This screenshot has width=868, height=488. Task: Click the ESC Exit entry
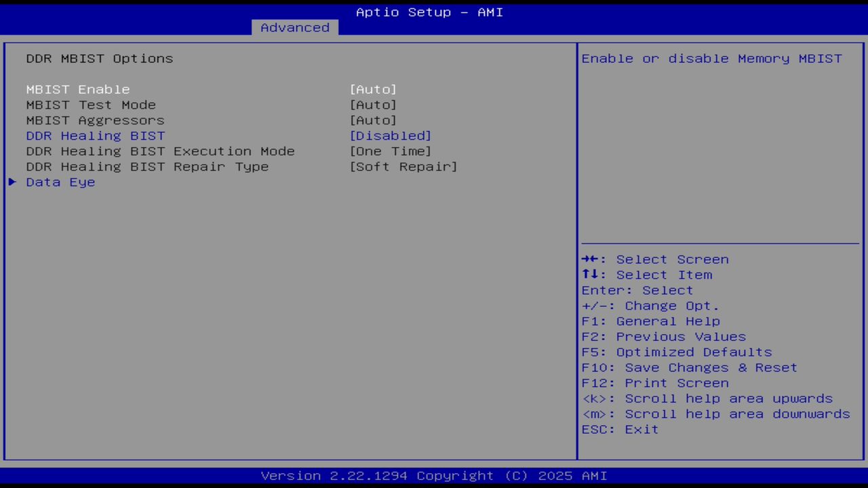[x=619, y=429]
